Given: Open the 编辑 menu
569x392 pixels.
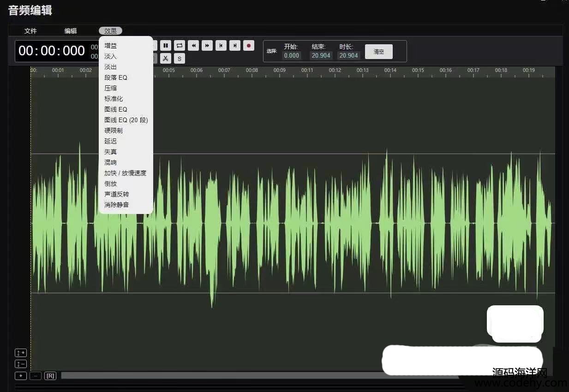Looking at the screenshot, I should click(71, 31).
